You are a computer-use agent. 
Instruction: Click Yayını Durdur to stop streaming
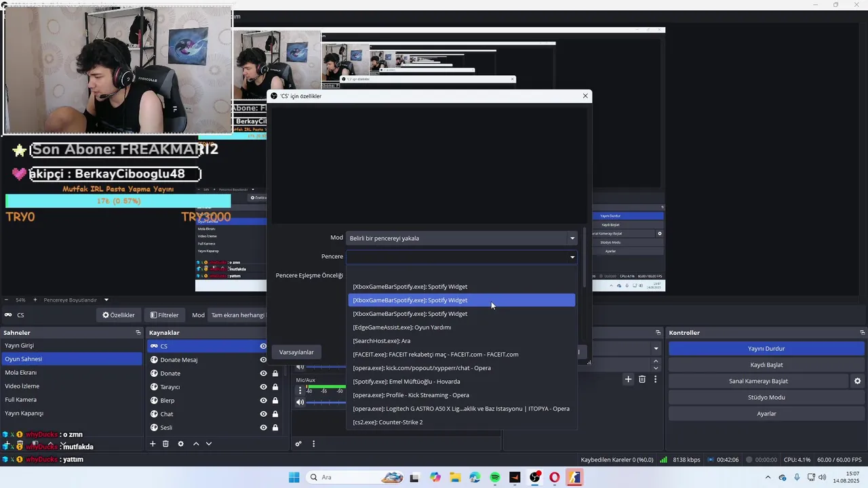pyautogui.click(x=766, y=348)
